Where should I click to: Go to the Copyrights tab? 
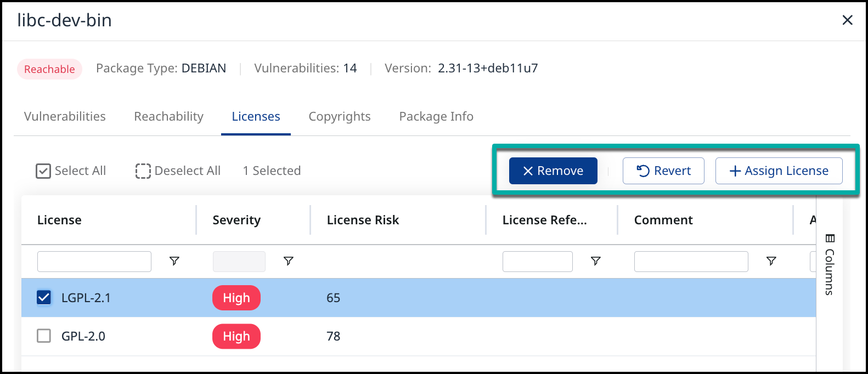tap(340, 116)
